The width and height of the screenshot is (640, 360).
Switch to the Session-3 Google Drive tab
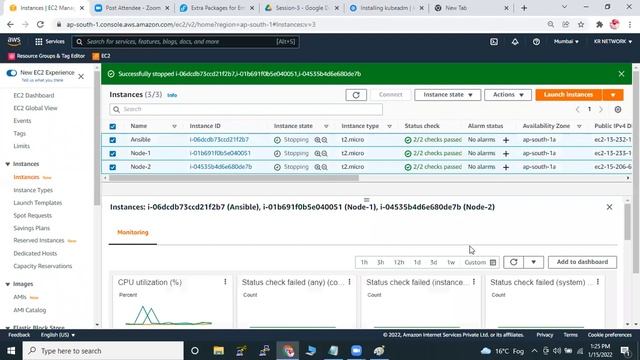pos(302,8)
